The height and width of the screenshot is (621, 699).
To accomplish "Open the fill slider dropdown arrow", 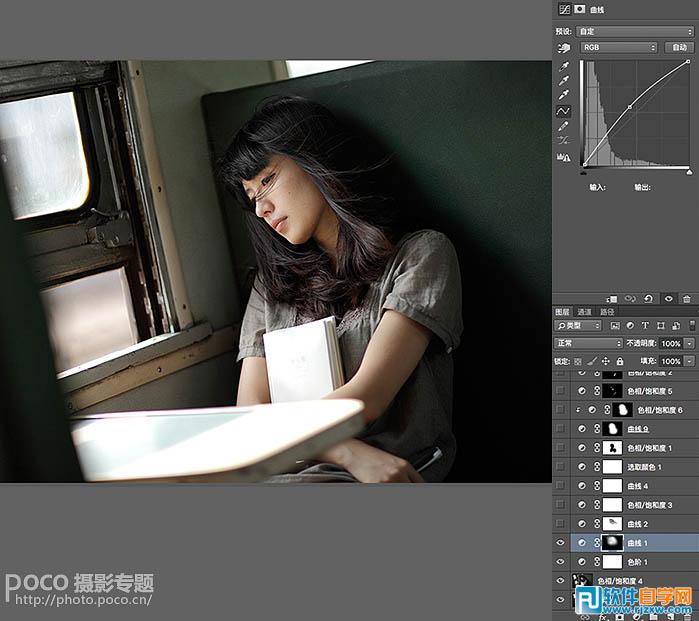I will (690, 361).
